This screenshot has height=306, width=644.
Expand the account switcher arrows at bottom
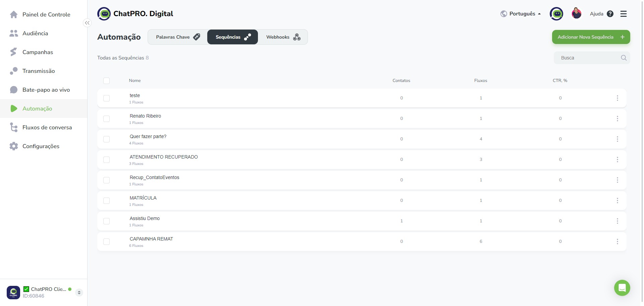[79, 293]
